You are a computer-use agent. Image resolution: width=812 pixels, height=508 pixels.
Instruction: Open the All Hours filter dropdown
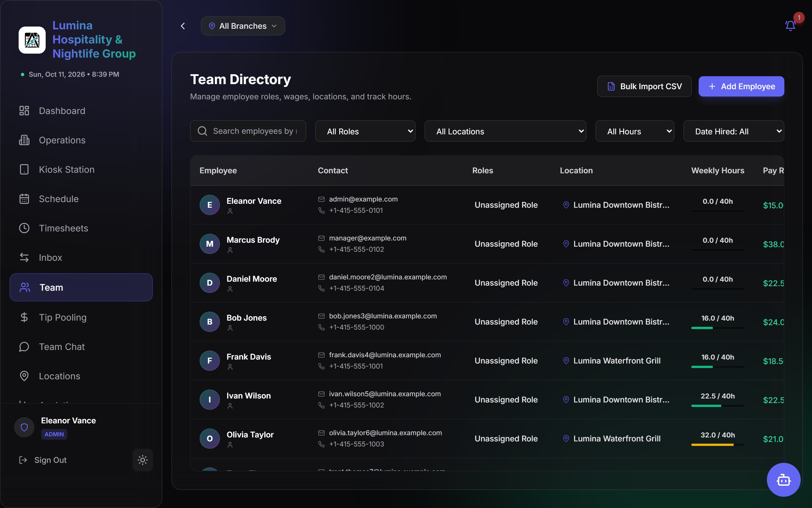pyautogui.click(x=635, y=131)
